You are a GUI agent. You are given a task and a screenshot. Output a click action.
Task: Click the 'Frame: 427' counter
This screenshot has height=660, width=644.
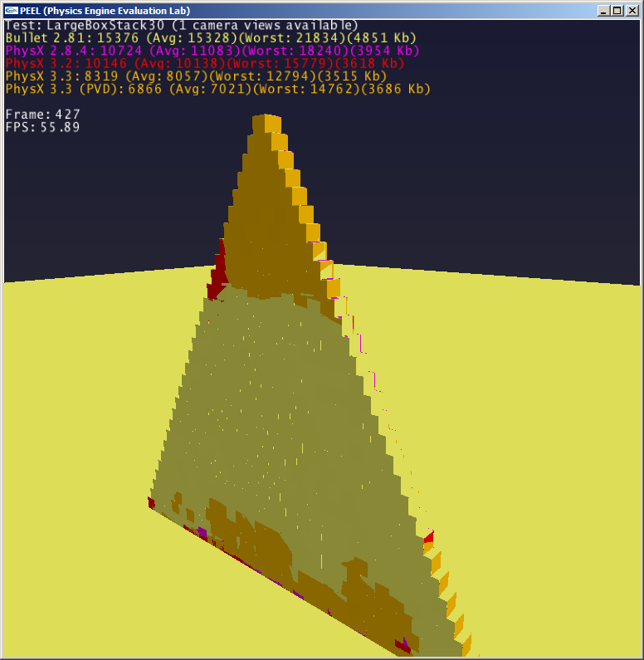click(42, 115)
